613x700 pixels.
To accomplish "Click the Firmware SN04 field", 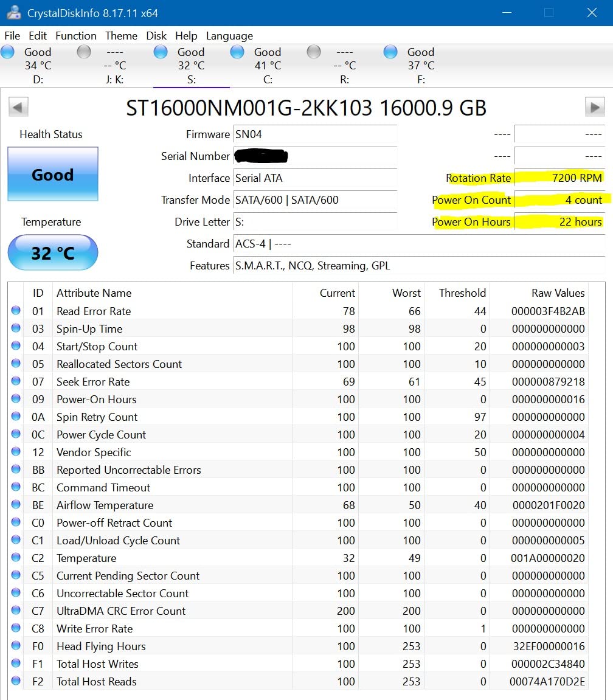I will [315, 134].
